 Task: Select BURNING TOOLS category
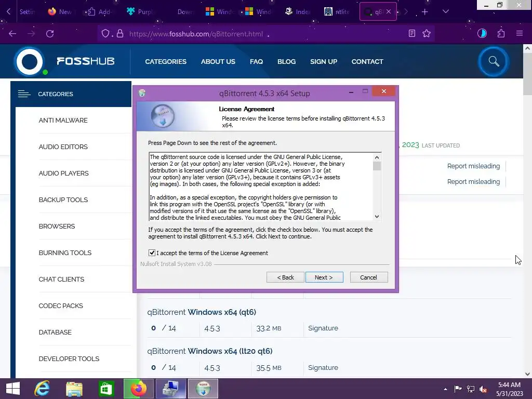point(65,253)
